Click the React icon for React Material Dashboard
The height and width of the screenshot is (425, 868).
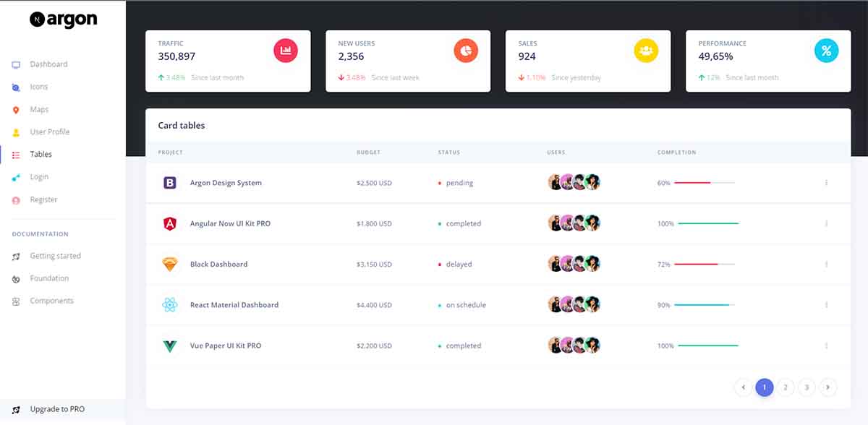click(x=170, y=305)
